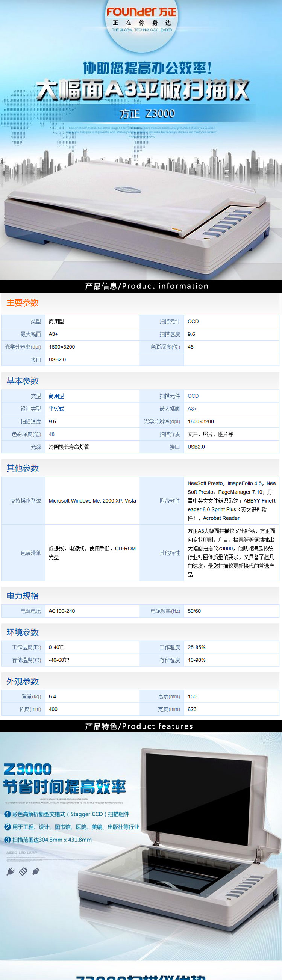Screen dimensions: 282x980
Task: Click the power plug icon
Action: (10, 871)
